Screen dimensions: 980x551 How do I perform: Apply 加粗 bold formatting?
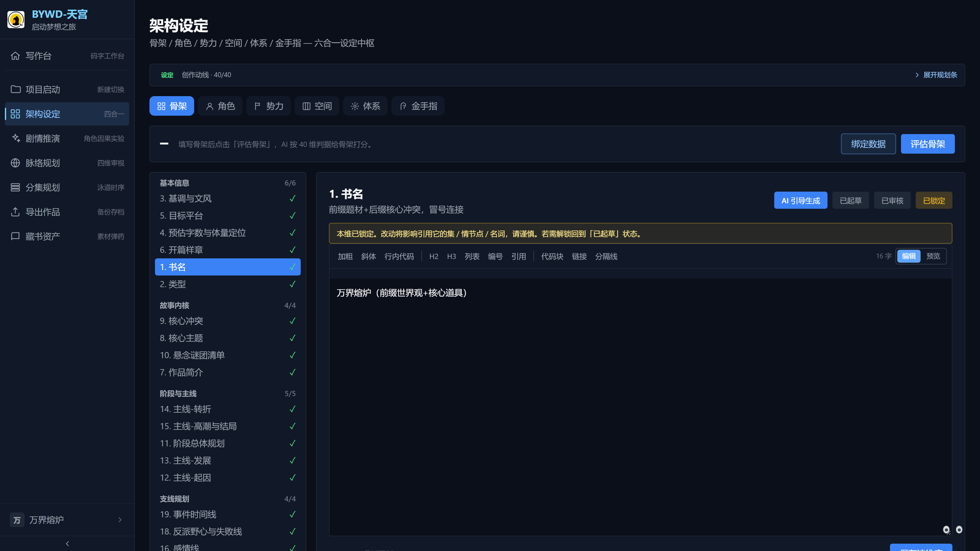[345, 257]
